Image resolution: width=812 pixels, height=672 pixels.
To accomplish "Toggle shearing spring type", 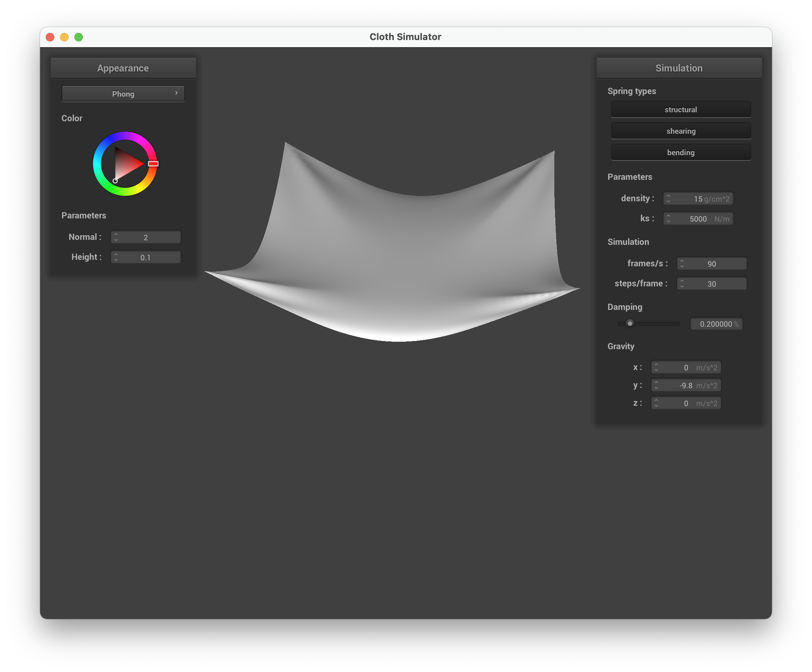I will click(x=680, y=131).
